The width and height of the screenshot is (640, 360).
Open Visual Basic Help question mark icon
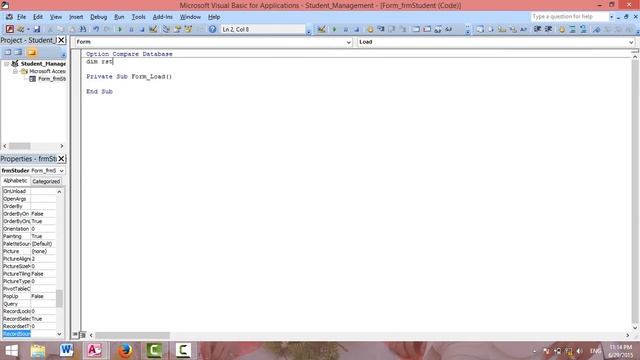point(212,29)
